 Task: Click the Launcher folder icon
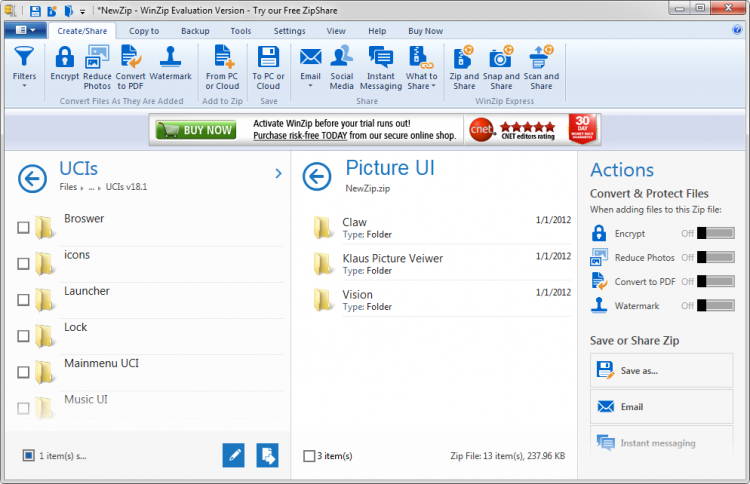(x=44, y=299)
